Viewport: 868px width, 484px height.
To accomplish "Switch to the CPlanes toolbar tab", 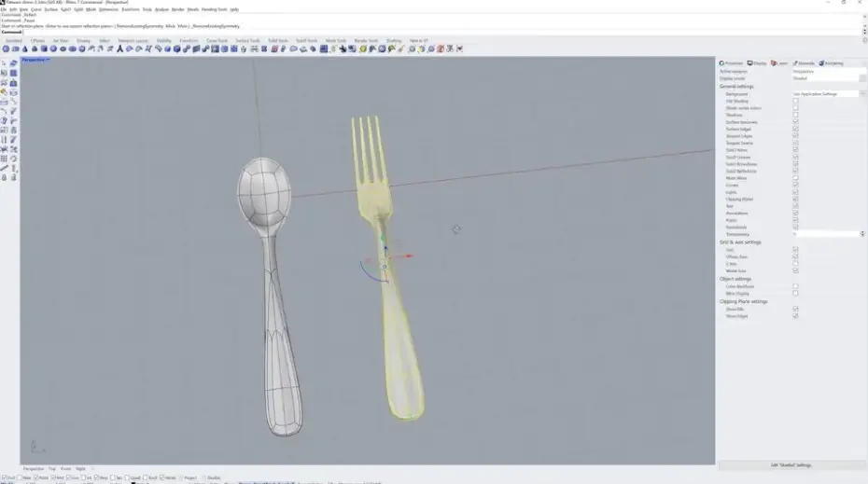I will pyautogui.click(x=37, y=41).
